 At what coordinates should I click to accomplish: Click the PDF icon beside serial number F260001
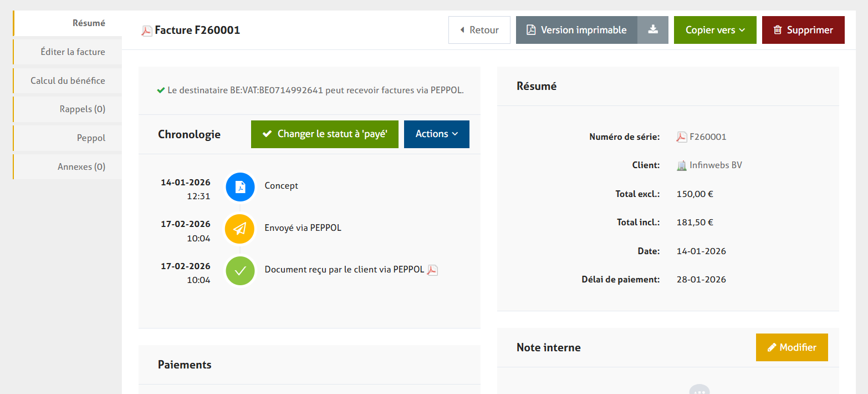pyautogui.click(x=682, y=137)
